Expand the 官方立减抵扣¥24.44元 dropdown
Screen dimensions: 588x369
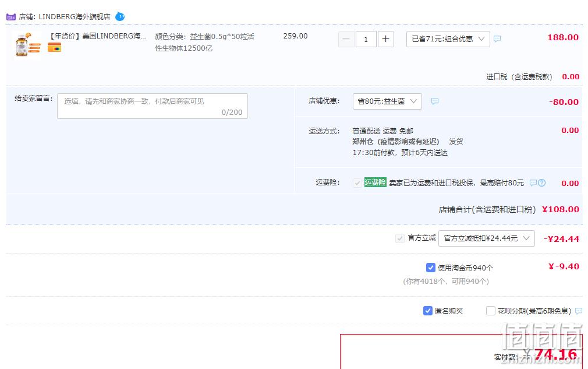486,238
